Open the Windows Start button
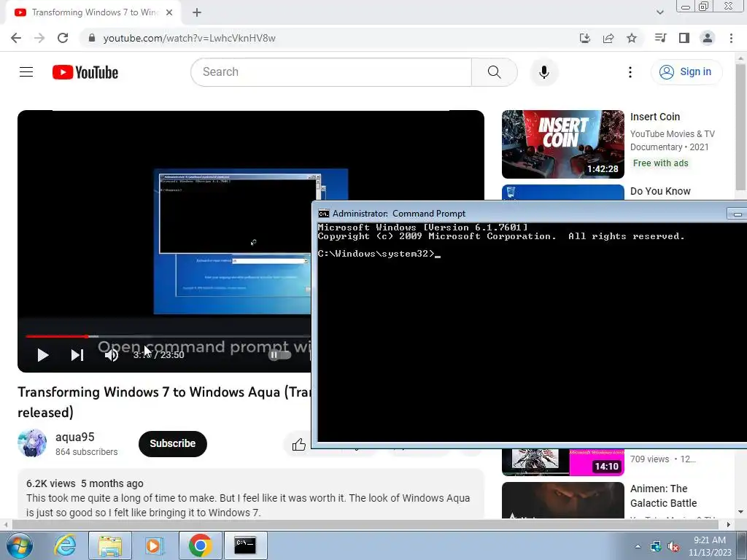747x560 pixels. tap(20, 545)
